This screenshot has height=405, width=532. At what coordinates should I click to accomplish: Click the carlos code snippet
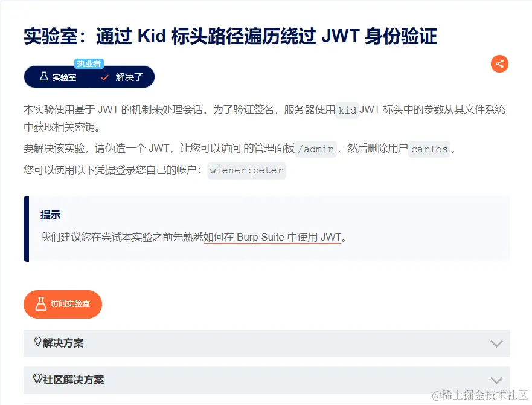pos(429,149)
